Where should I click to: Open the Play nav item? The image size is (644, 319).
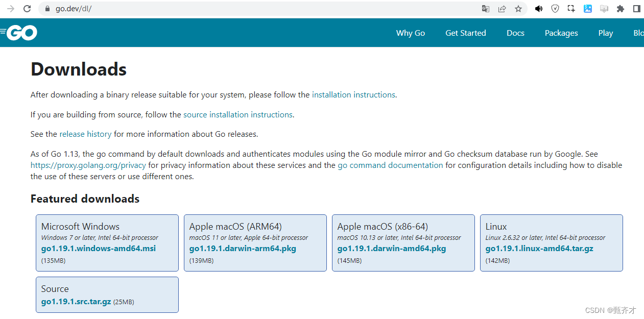606,33
